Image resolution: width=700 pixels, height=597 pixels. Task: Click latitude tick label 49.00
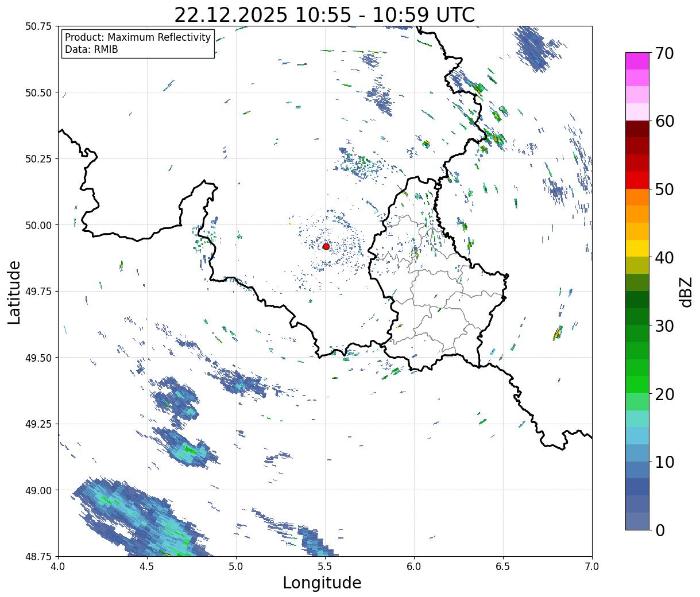coord(38,490)
